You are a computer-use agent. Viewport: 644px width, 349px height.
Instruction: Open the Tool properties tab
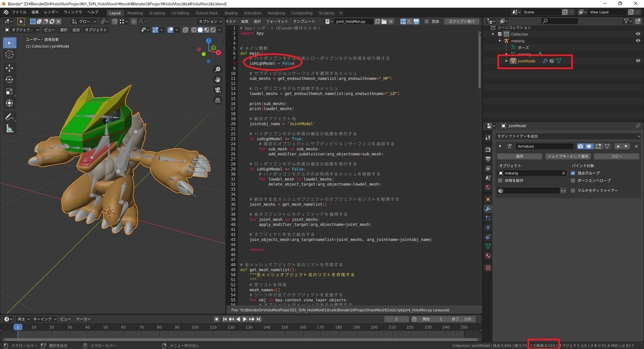[x=488, y=137]
